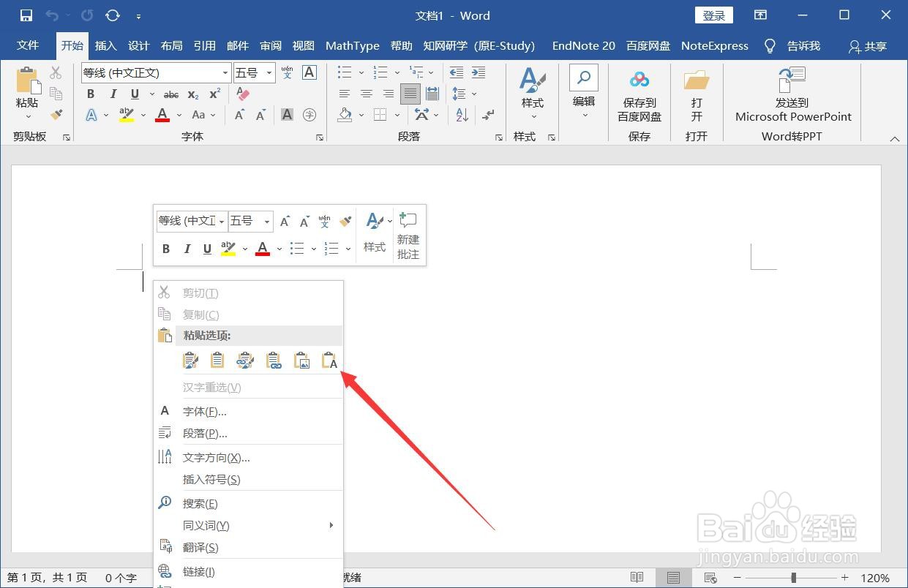Click 样式 (Styles) button in ribbon
908x588 pixels.
(533, 94)
